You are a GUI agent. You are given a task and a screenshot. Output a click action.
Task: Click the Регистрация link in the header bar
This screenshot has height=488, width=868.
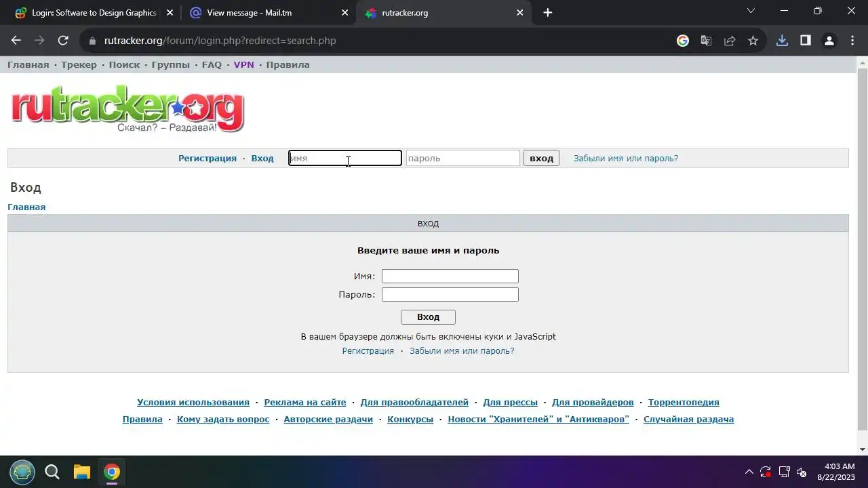[x=208, y=159]
